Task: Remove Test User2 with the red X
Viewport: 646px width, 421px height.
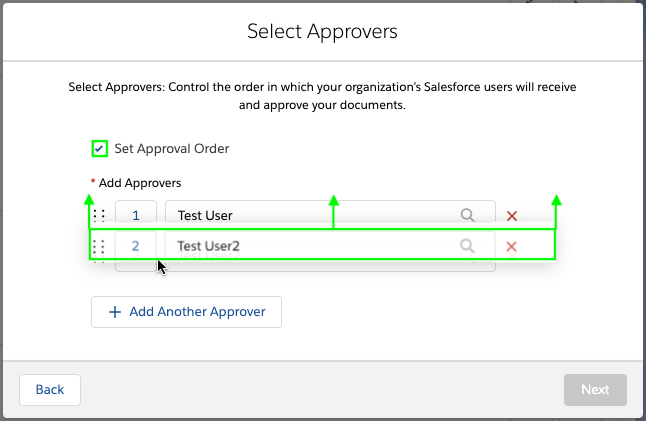Action: coord(511,246)
